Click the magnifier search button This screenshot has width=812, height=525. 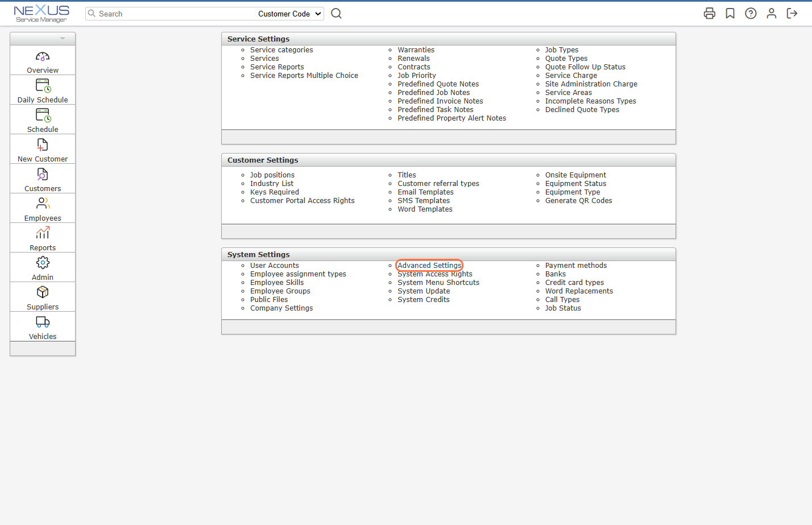pos(337,14)
